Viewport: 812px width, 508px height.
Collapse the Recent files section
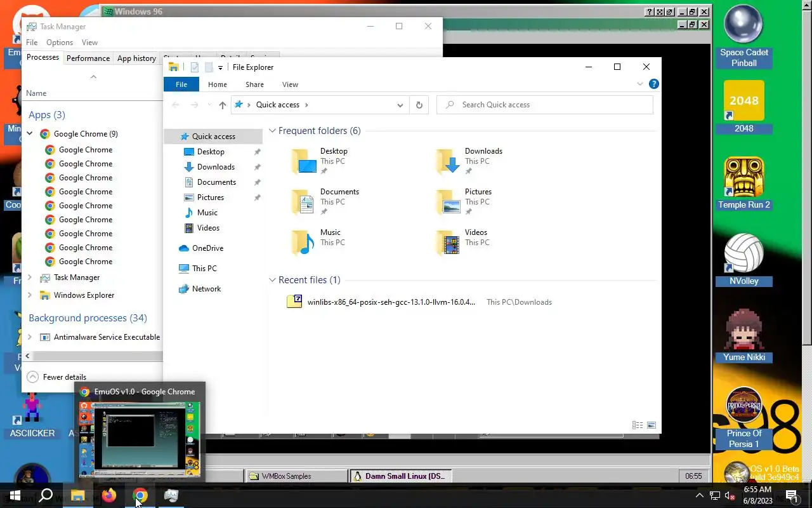(272, 280)
